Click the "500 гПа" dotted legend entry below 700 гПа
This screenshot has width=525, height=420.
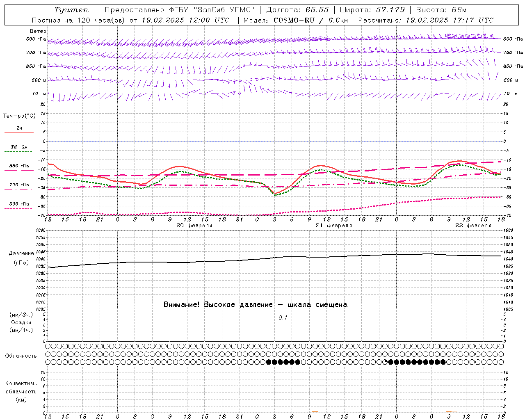pyautogui.click(x=19, y=205)
